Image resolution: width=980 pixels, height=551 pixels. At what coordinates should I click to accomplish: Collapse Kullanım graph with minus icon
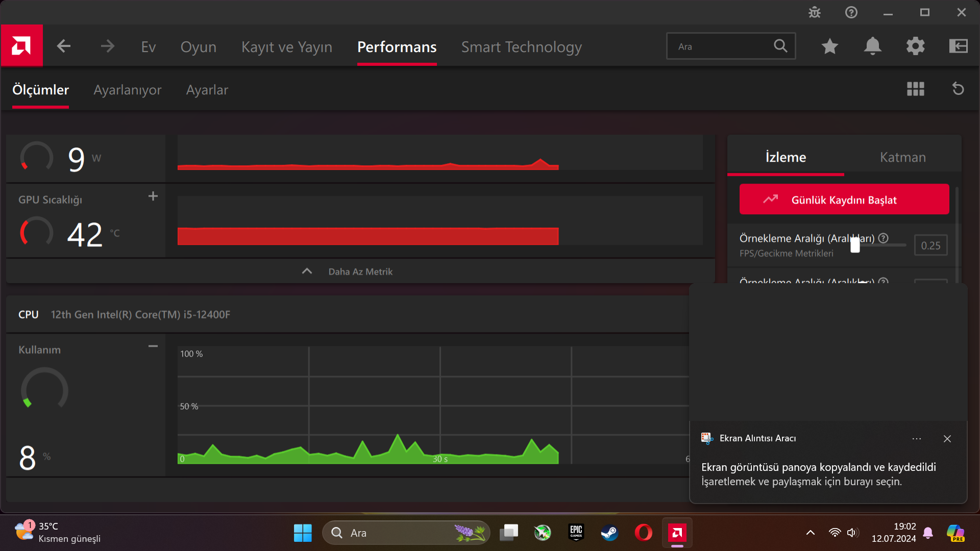(153, 346)
